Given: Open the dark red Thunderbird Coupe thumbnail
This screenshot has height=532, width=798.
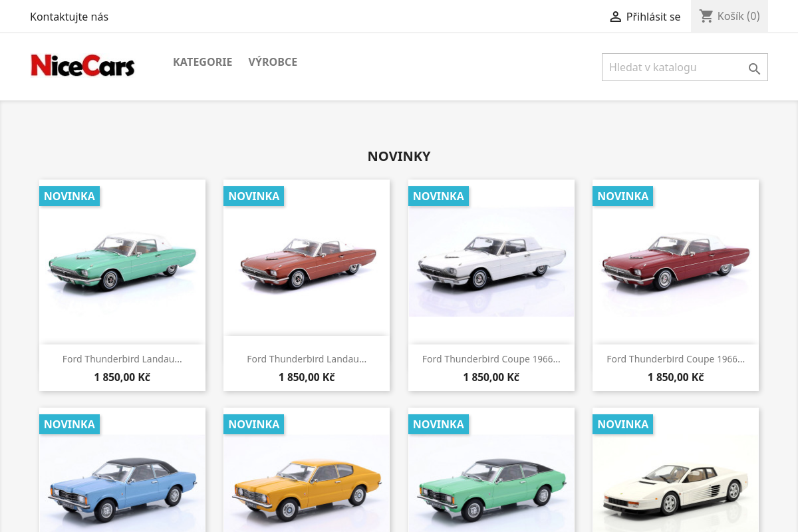Looking at the screenshot, I should [x=676, y=263].
